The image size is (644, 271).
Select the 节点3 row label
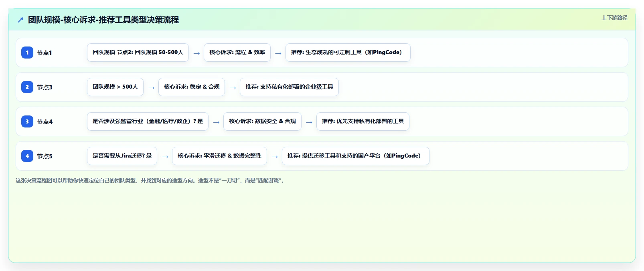tap(45, 87)
